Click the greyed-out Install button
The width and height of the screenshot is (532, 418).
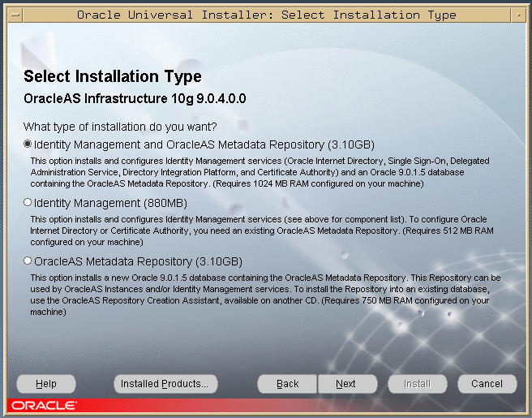418,384
